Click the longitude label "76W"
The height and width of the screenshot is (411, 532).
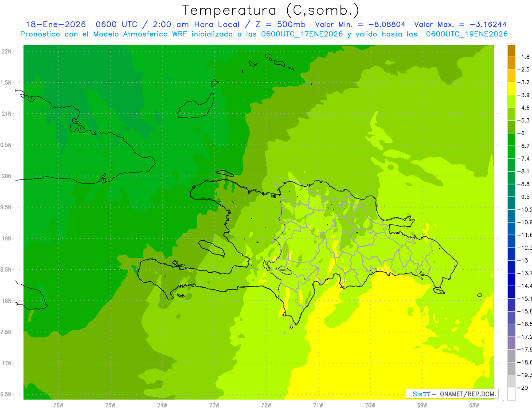58,405
